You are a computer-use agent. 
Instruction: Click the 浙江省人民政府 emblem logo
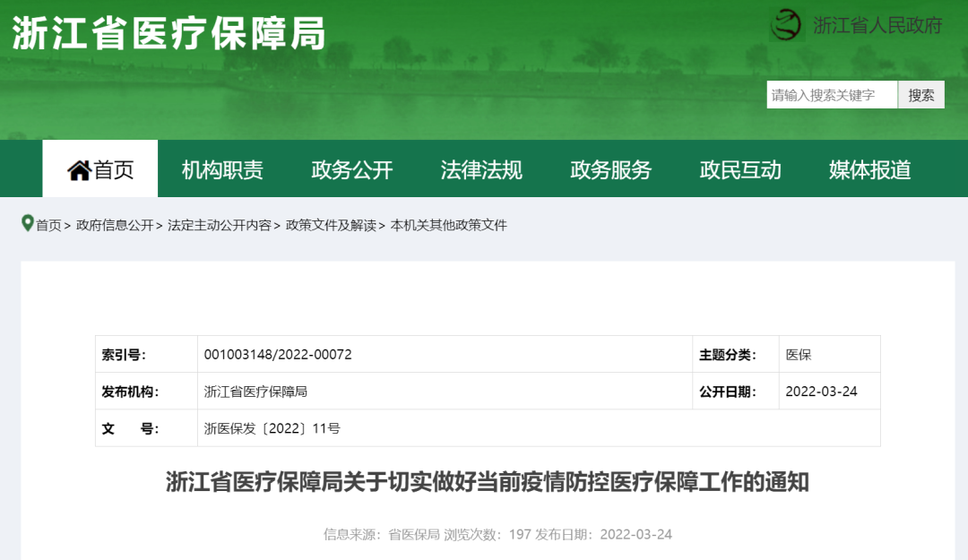click(x=787, y=25)
